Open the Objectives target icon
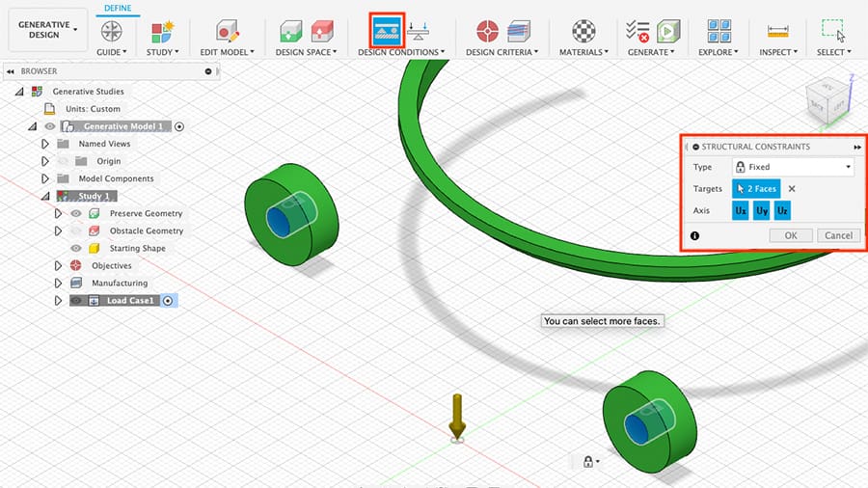The image size is (868, 488). (487, 31)
